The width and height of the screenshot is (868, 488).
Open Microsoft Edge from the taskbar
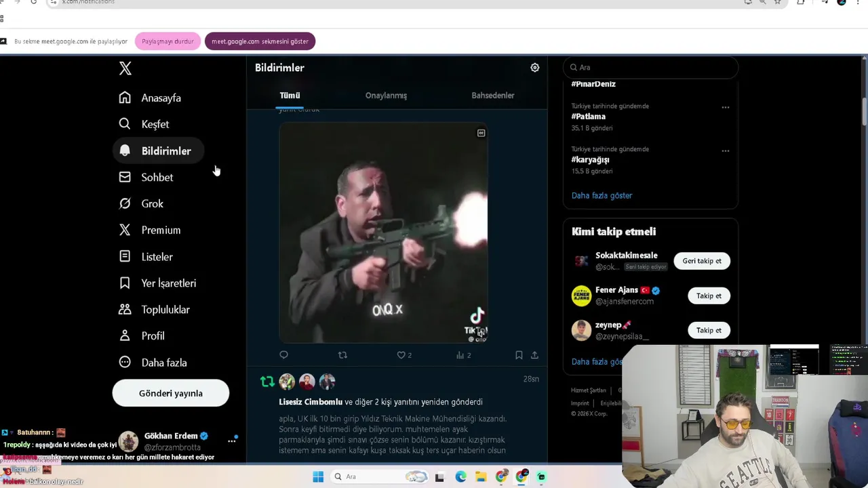click(x=460, y=476)
